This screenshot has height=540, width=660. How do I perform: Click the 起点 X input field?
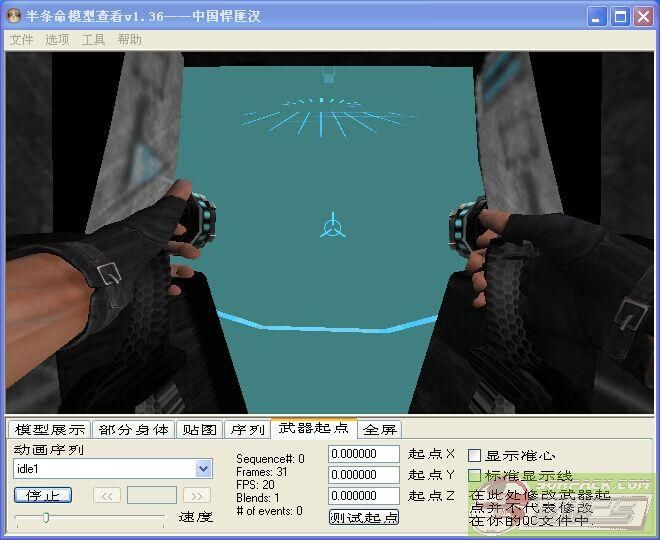pos(364,454)
